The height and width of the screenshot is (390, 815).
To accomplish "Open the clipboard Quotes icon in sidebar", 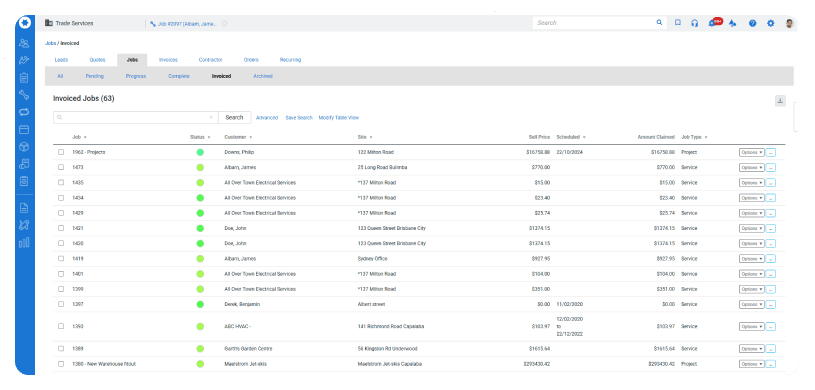I will [x=24, y=78].
